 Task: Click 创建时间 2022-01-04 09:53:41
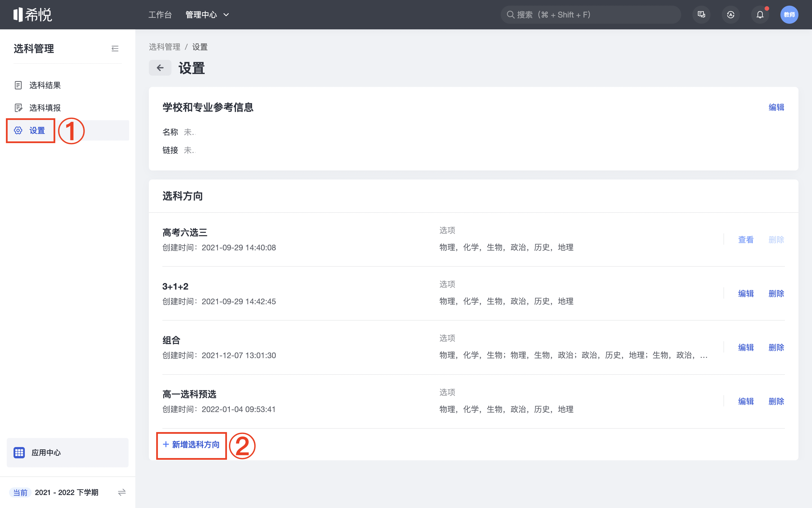[219, 410]
